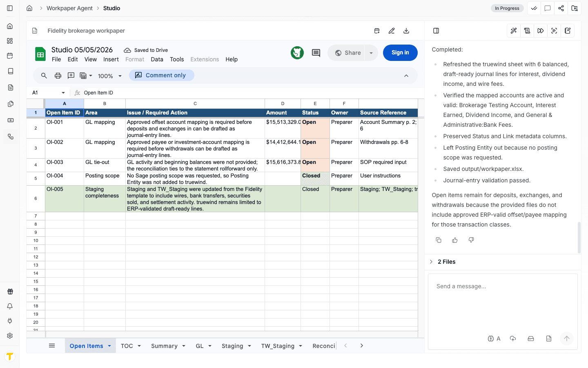Click the upload cloud icon in the message box

click(513, 339)
